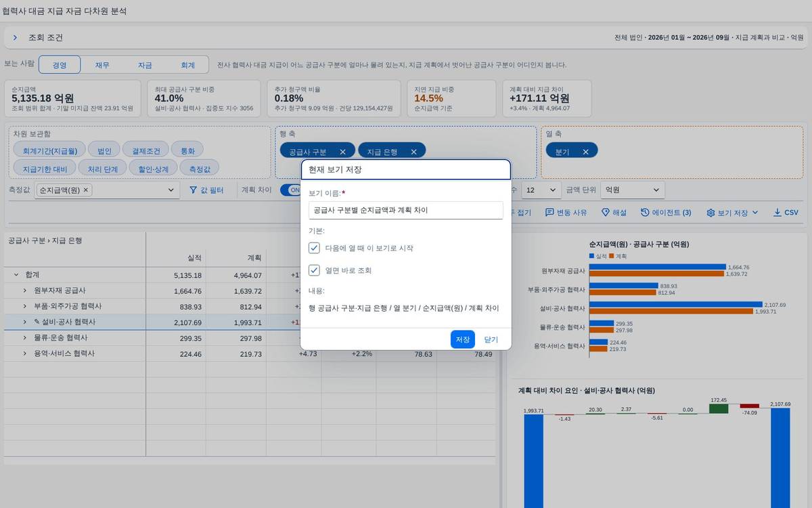The image size is (812, 508).
Task: Click the 보기 이름 text field
Action: coord(405,210)
